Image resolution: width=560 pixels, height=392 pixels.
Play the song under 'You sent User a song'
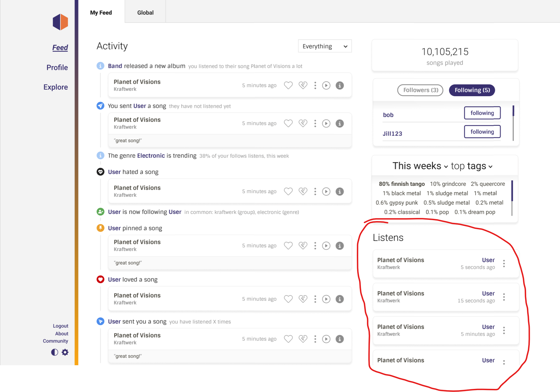pos(326,123)
